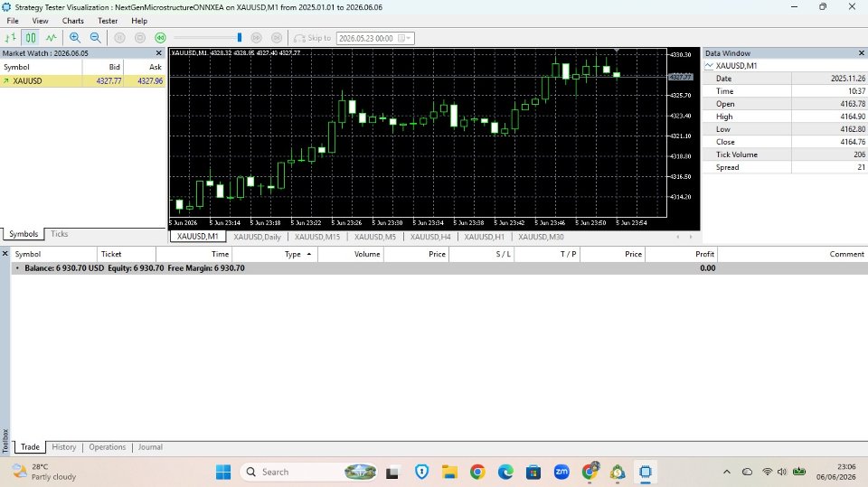868x487 pixels.
Task: Select the XAUUSD,M1 chart tab
Action: [198, 237]
